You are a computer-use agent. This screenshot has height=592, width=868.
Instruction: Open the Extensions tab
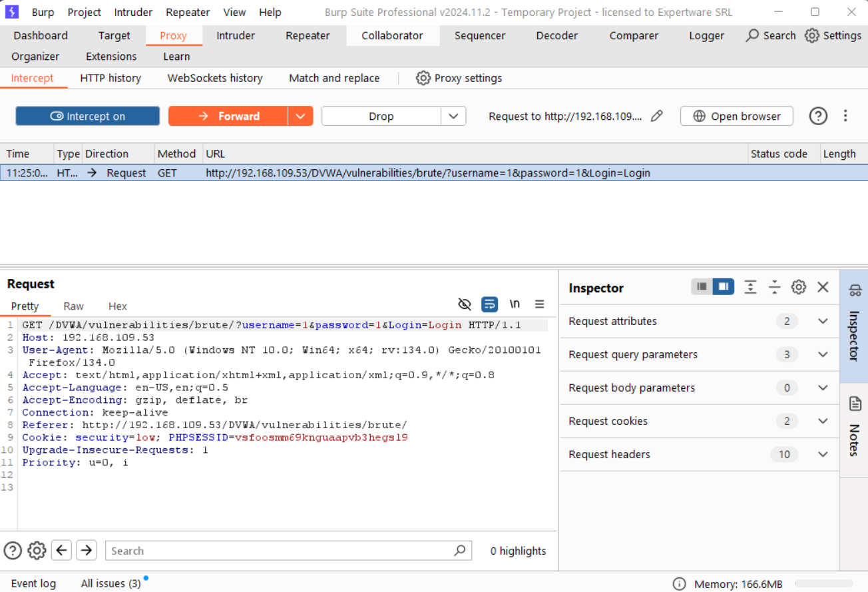click(111, 57)
